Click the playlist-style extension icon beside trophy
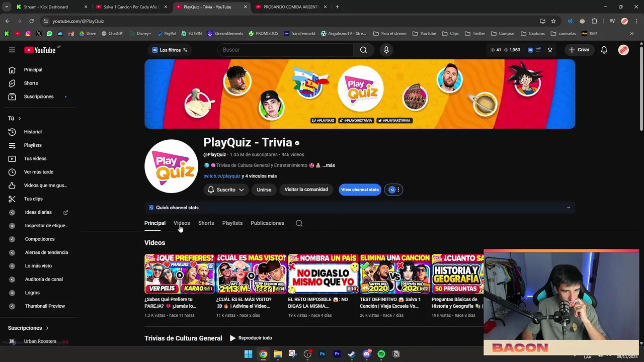This screenshot has width=644, height=362. 538,50
